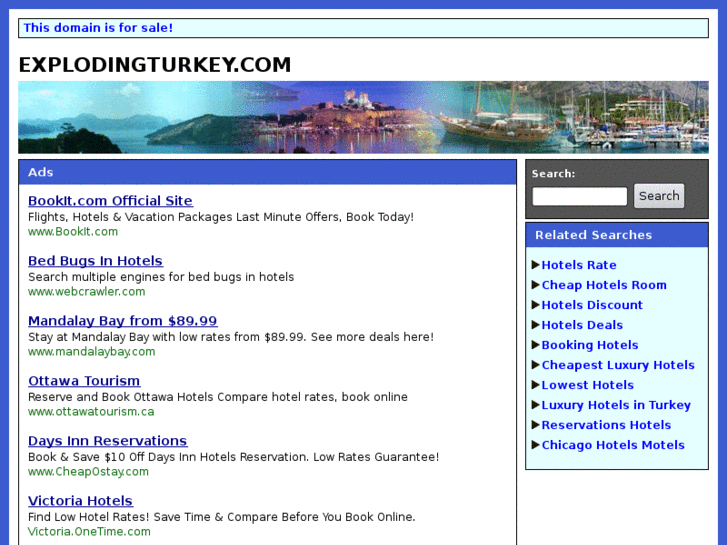Screen dimensions: 727x545
Task: Click the 'Stay at Mandalay Bay' description text
Action: [231, 337]
